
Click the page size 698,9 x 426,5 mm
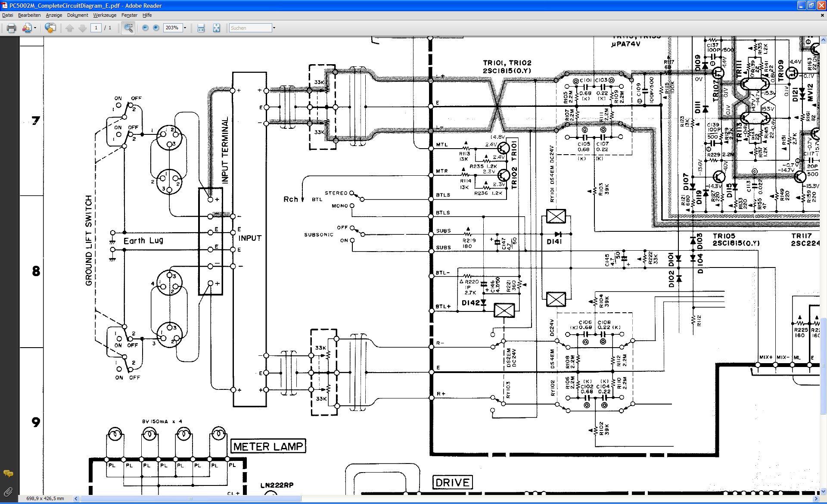pos(45,499)
